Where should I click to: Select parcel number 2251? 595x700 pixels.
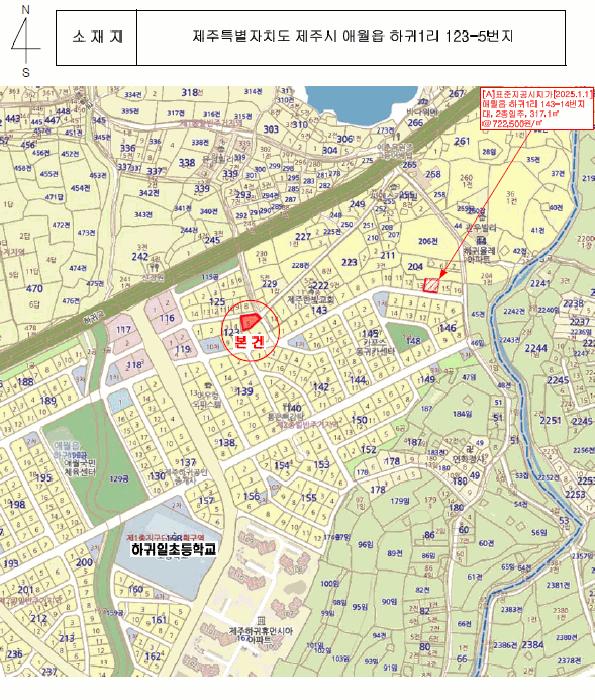tap(550, 421)
